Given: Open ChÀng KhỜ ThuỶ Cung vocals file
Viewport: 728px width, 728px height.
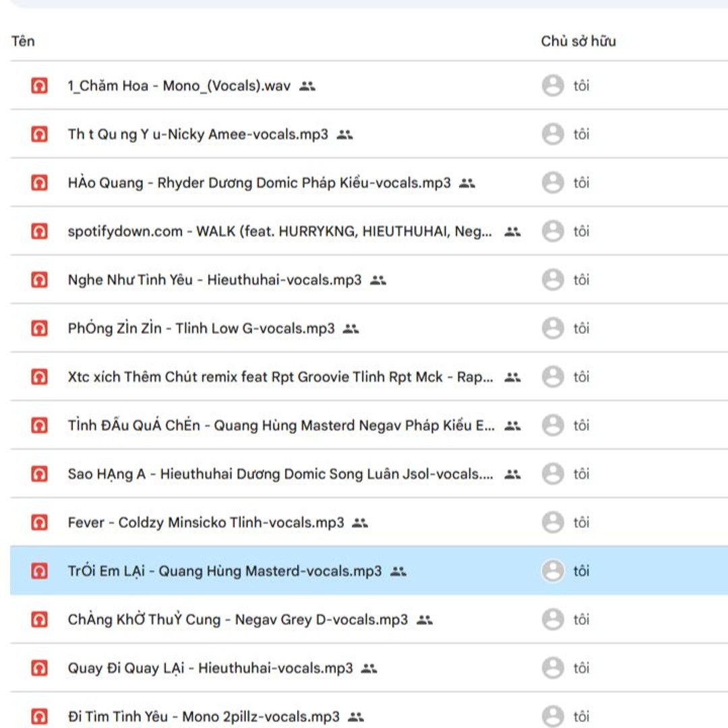Looking at the screenshot, I should pos(237,619).
